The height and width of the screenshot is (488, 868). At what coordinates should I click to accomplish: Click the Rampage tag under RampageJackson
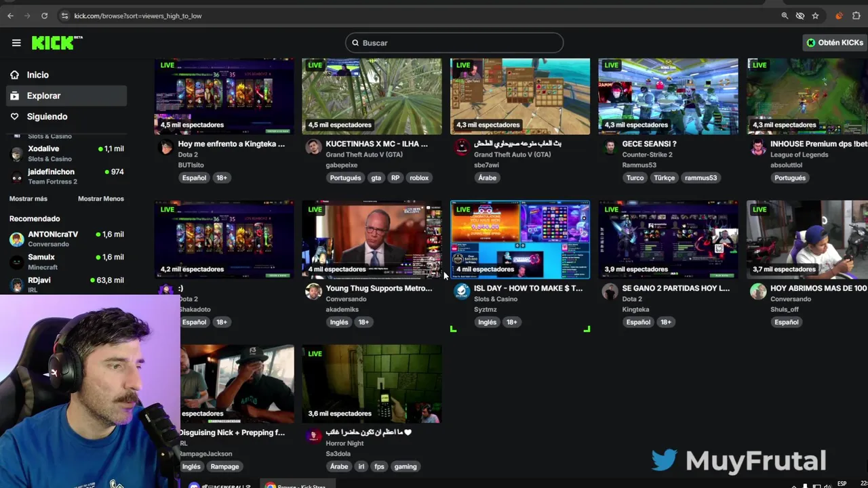(224, 466)
